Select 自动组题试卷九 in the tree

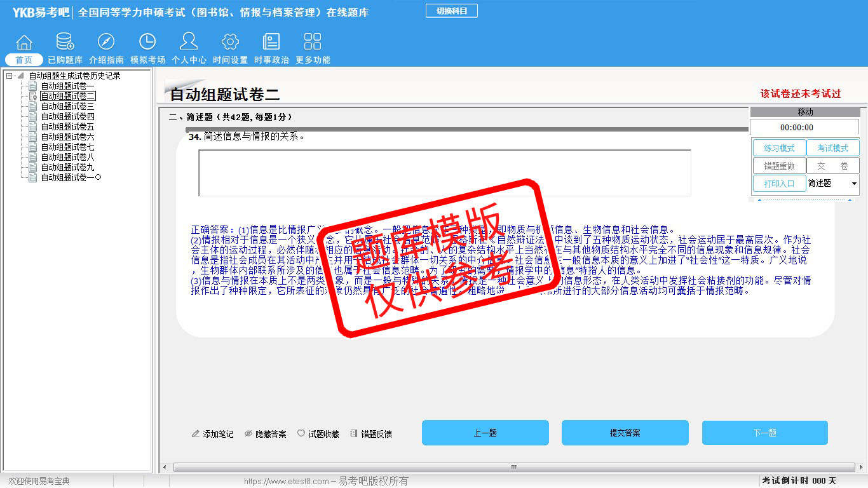point(67,167)
